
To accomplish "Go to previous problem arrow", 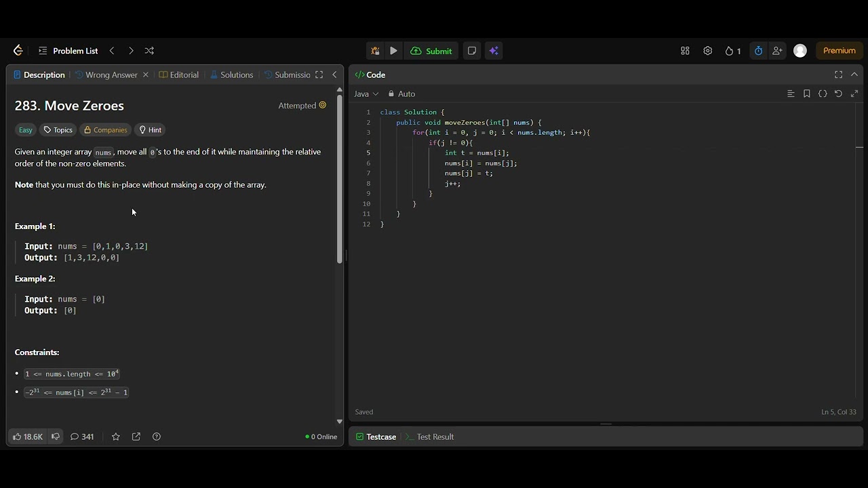I will (112, 51).
